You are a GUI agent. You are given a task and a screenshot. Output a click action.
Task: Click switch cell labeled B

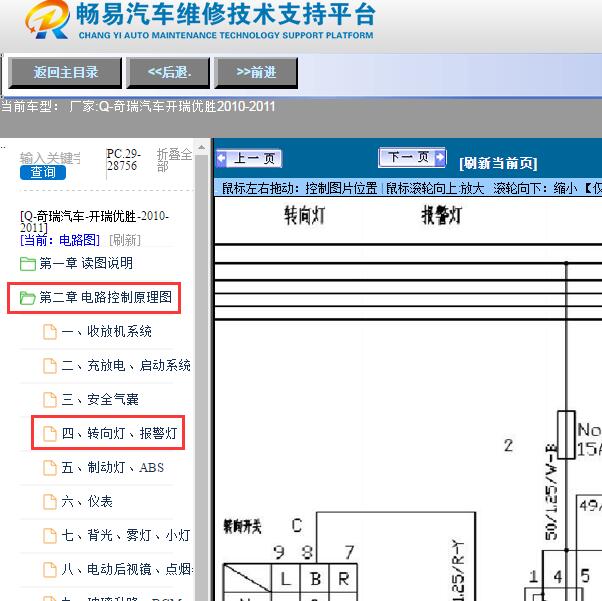[x=315, y=579]
